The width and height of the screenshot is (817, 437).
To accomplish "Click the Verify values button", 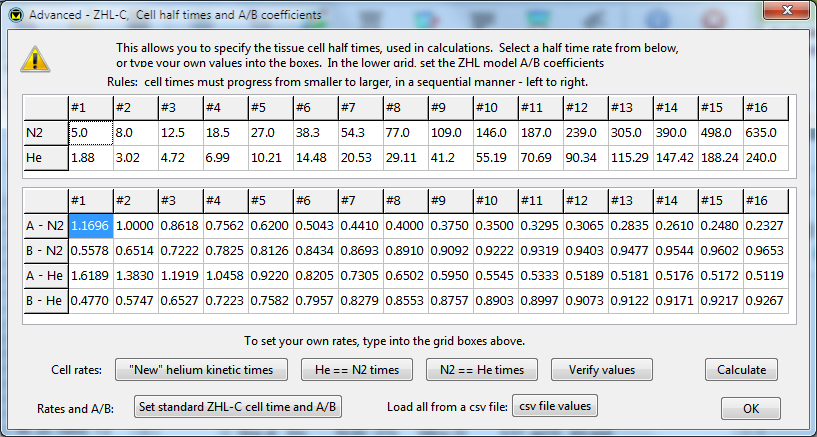I will pyautogui.click(x=602, y=370).
